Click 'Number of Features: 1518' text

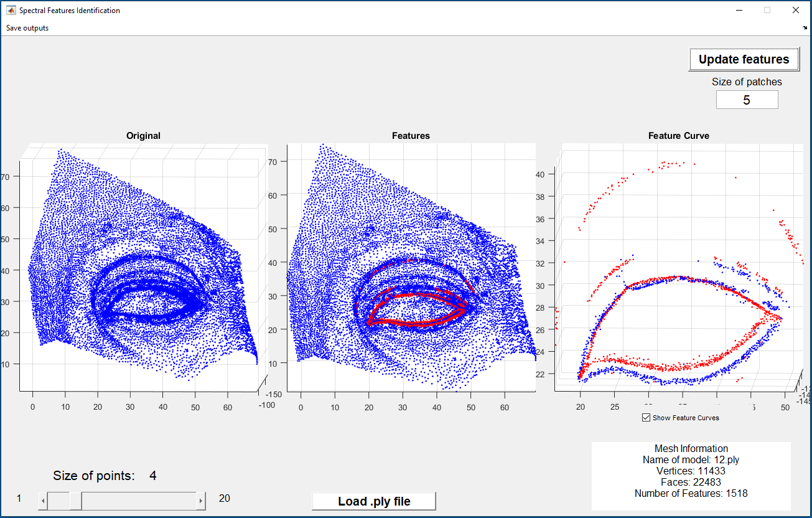691,494
